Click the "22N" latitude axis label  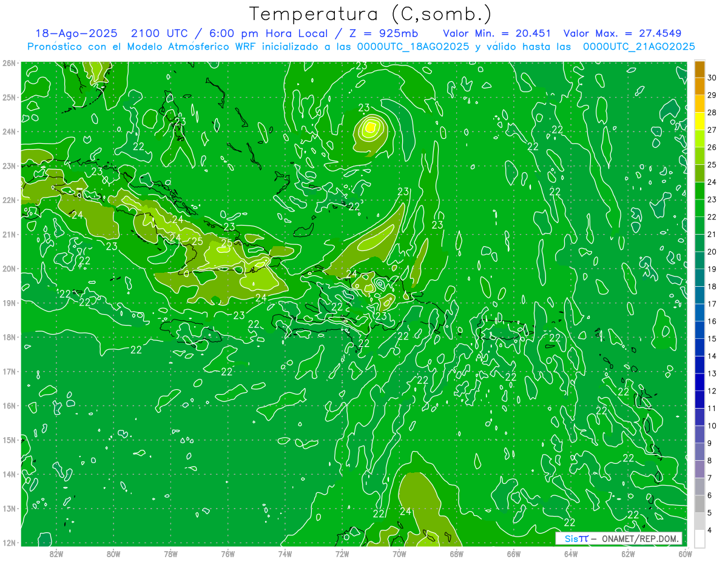(x=10, y=200)
